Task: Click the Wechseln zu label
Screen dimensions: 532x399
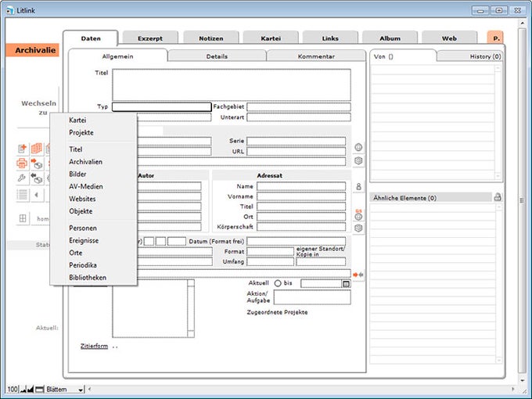Action: pos(38,107)
